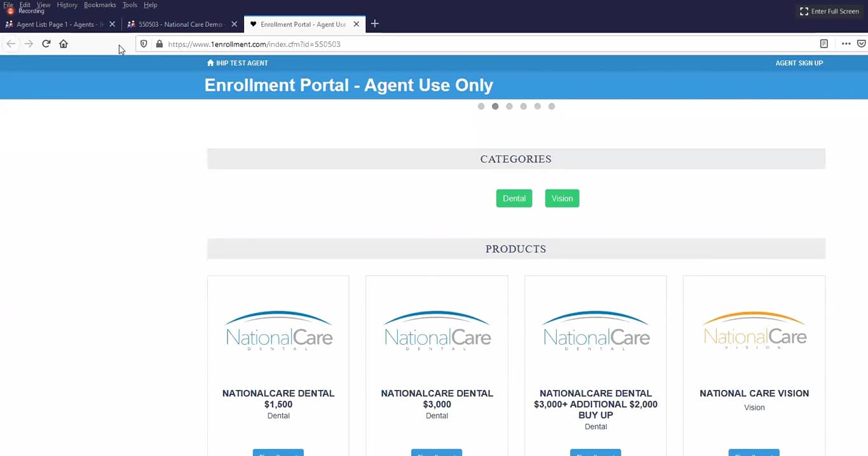Click the browser Forward arrow
The image size is (868, 456).
[28, 44]
